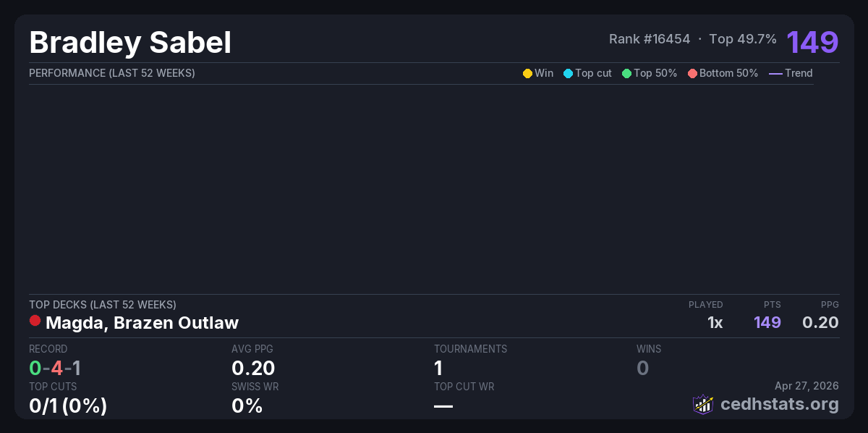
Task: Click the Rank #16454 text
Action: tap(650, 39)
